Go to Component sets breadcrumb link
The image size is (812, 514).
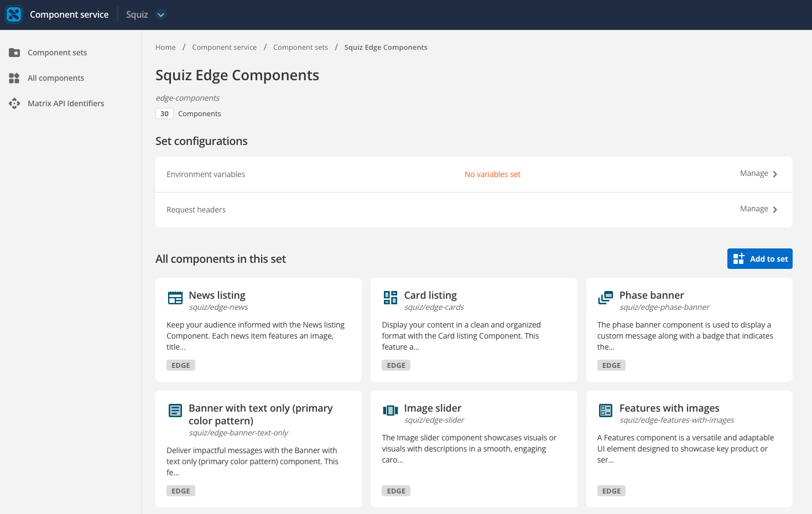pos(300,48)
